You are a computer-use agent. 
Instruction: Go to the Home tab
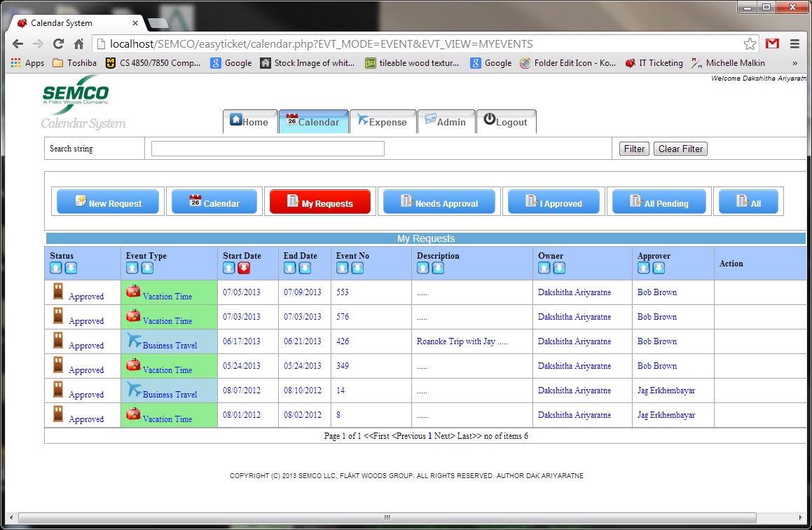click(249, 121)
